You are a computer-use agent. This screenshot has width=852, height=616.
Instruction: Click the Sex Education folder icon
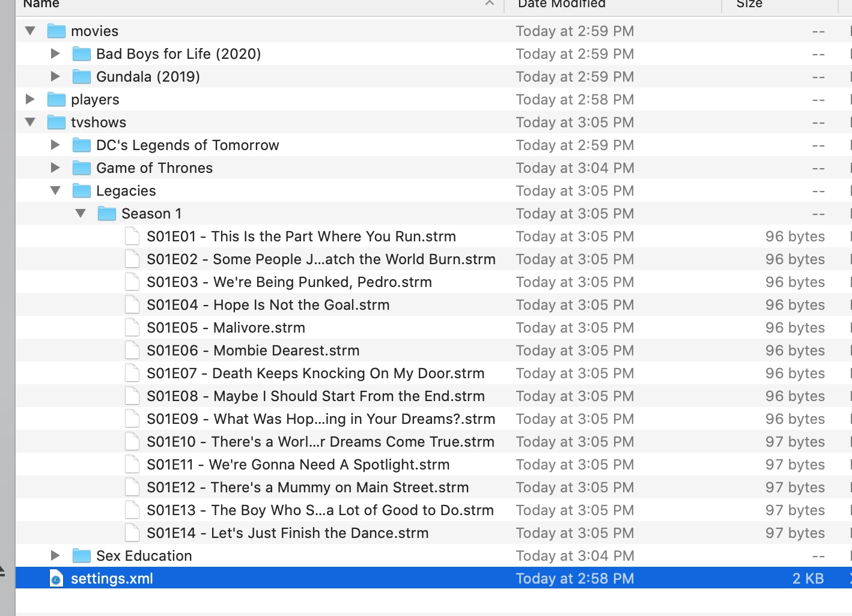pos(82,555)
